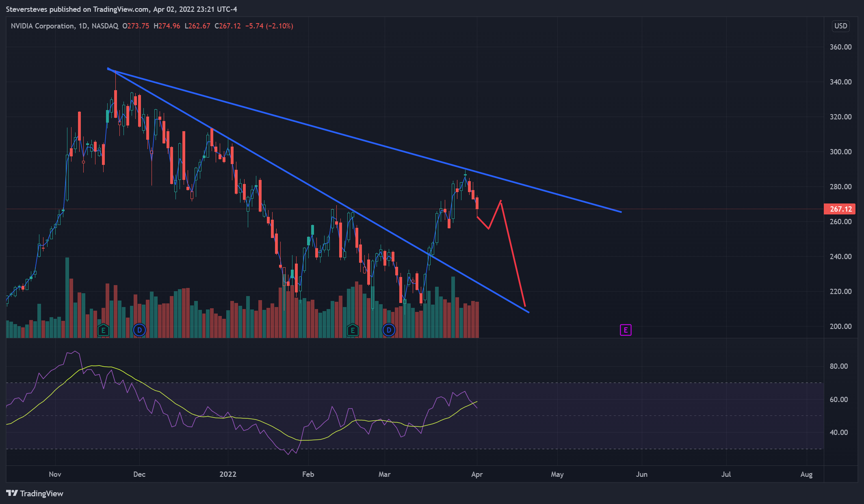Click the Feb label on time axis
This screenshot has width=864, height=504.
(308, 474)
